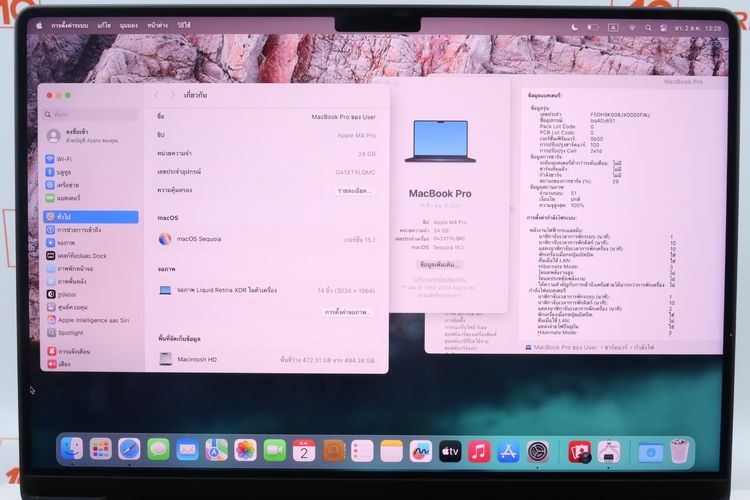This screenshot has width=750, height=500.
Task: Click the Wi-Fi status icon in menu bar
Action: pyautogui.click(x=632, y=28)
